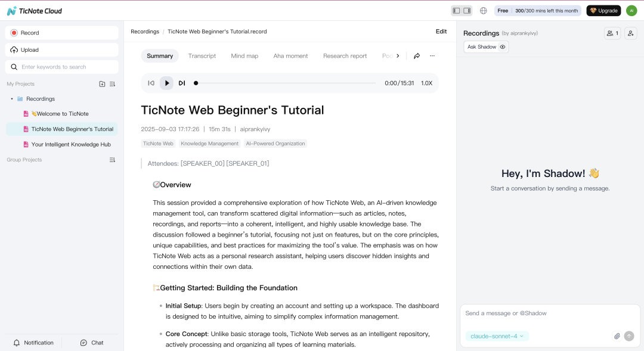
Task: Click the add member icon in Recordings panel
Action: (630, 33)
